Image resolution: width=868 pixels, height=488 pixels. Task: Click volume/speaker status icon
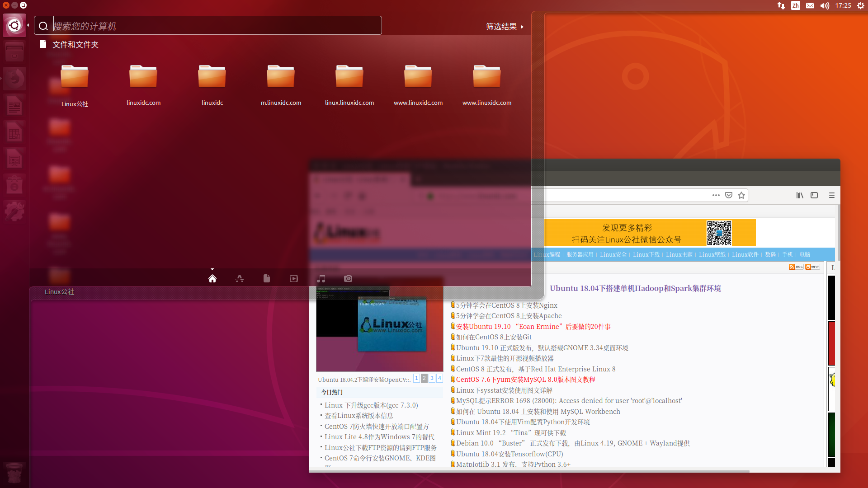[825, 5]
